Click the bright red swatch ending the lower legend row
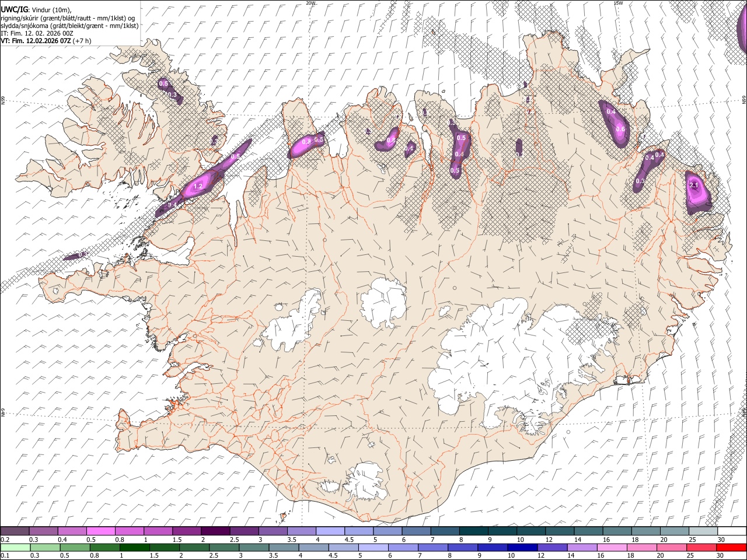747x560 pixels. coord(731,548)
